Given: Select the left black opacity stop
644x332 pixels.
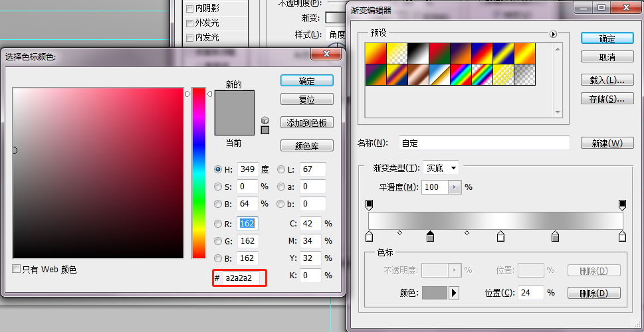Looking at the screenshot, I should [x=369, y=205].
